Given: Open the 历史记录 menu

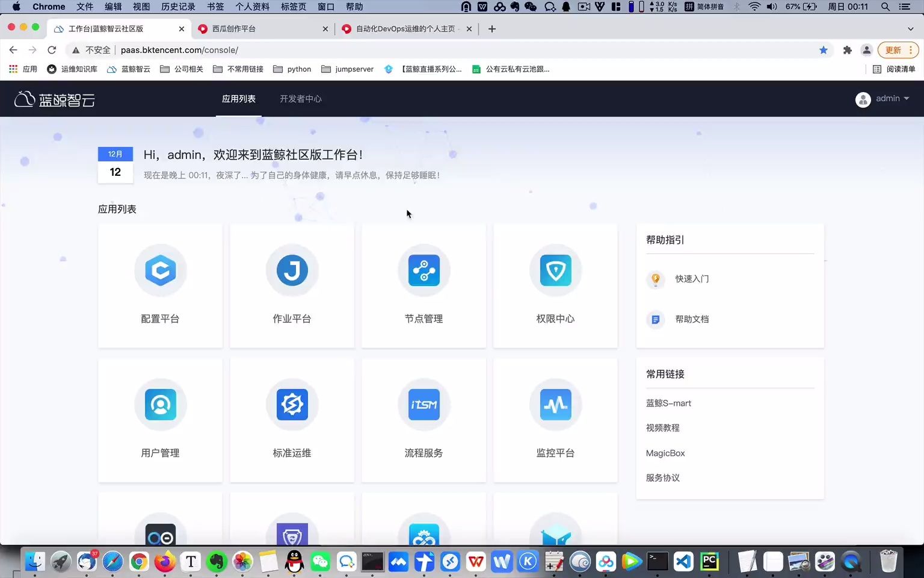Looking at the screenshot, I should tap(178, 7).
